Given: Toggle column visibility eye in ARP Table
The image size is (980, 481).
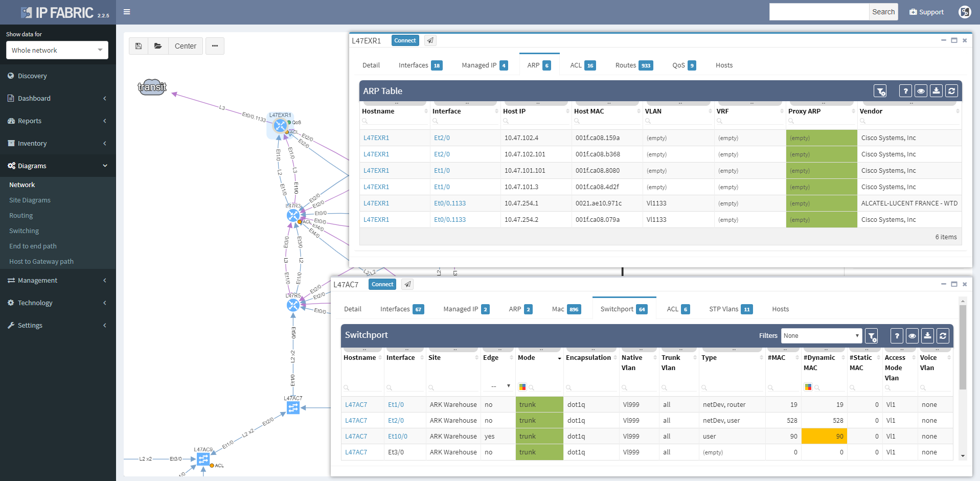Looking at the screenshot, I should click(921, 91).
